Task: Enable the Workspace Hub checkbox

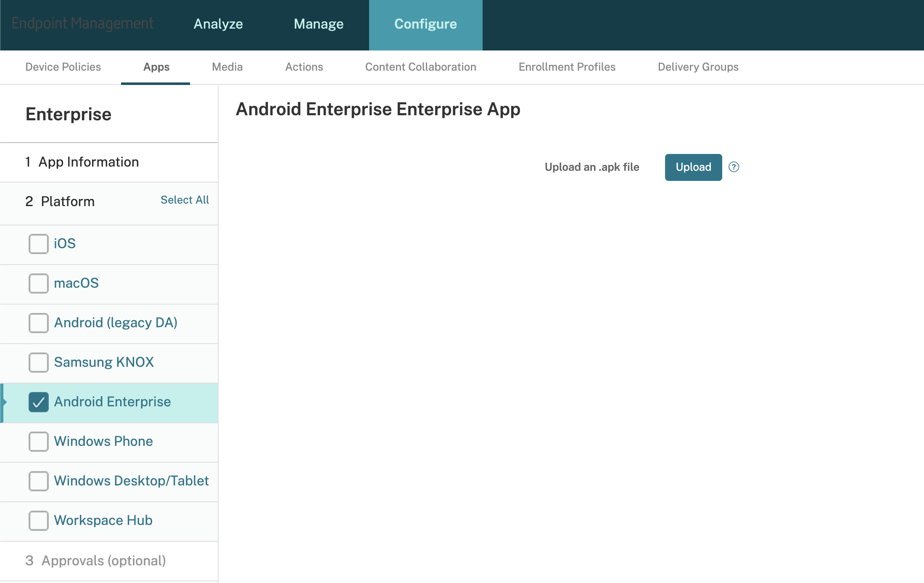Action: pos(39,520)
